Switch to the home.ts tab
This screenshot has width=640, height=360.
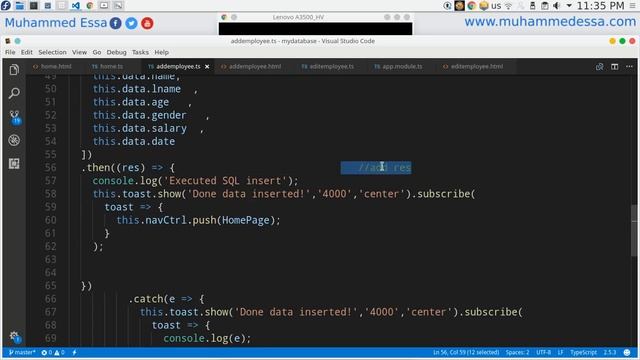click(x=108, y=67)
